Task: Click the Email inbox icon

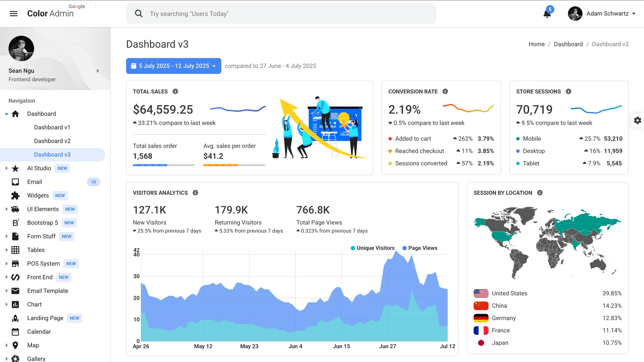Action: click(15, 182)
